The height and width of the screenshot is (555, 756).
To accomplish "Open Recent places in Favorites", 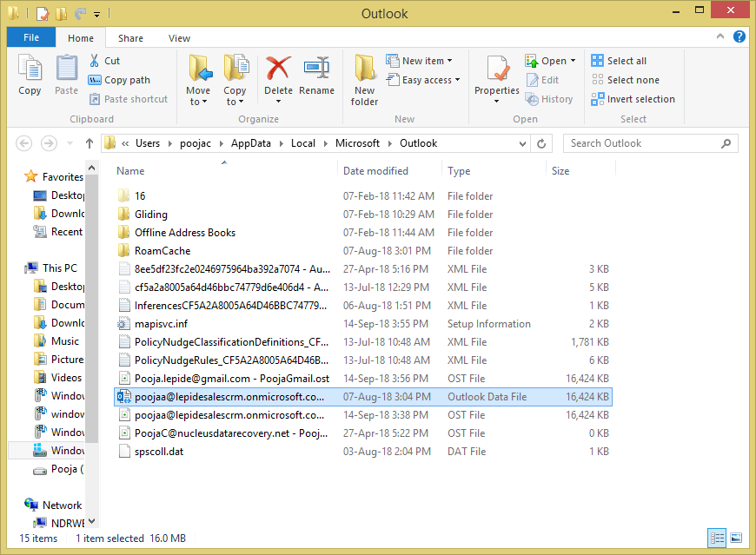I will pos(58,232).
